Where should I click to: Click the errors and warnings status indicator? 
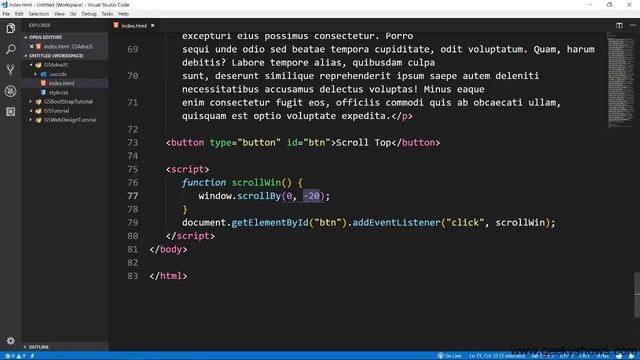(x=16, y=356)
